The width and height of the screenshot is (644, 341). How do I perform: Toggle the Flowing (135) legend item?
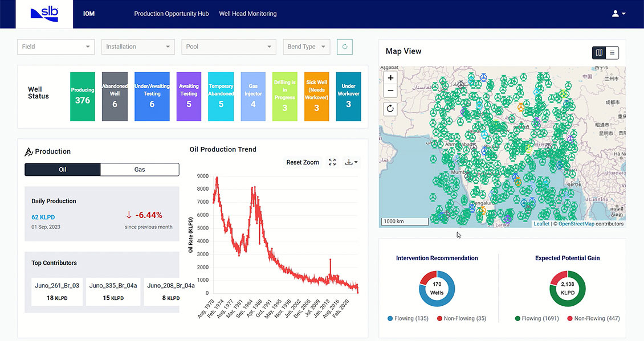coord(408,318)
